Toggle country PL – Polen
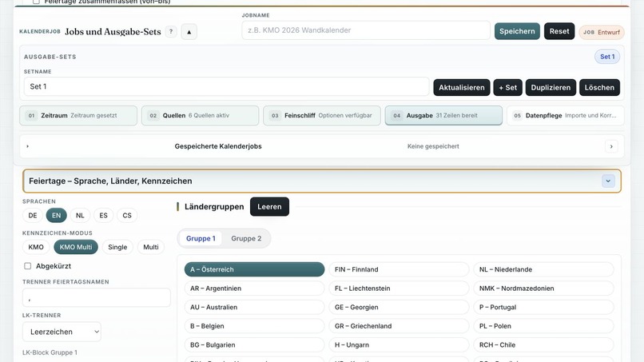 click(543, 326)
